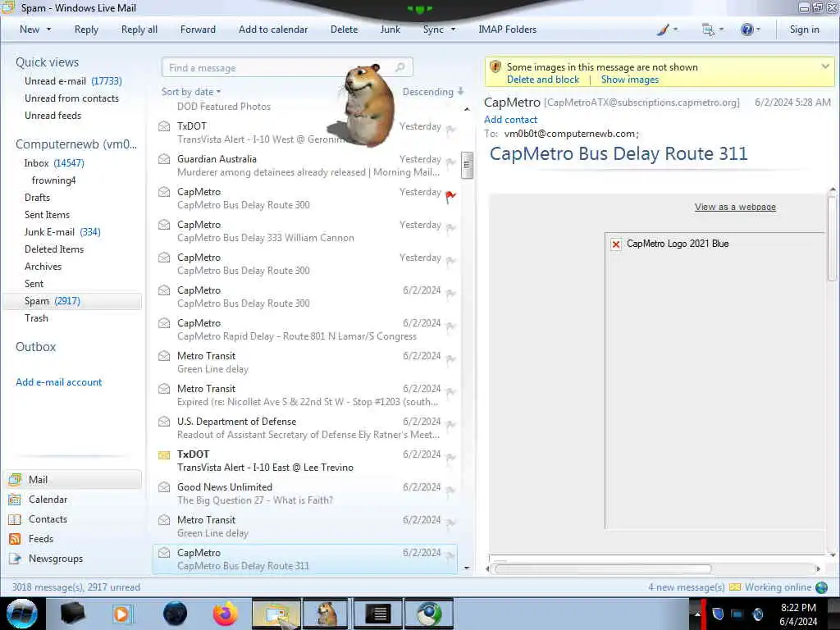Click unread envelope icon of TxDOT Lee Trevino
Image resolution: width=840 pixels, height=630 pixels.
click(x=164, y=454)
